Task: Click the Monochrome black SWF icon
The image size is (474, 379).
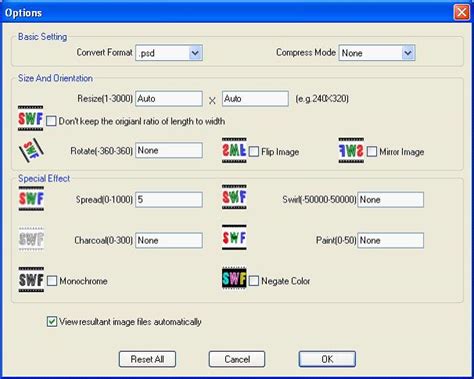Action: [31, 280]
